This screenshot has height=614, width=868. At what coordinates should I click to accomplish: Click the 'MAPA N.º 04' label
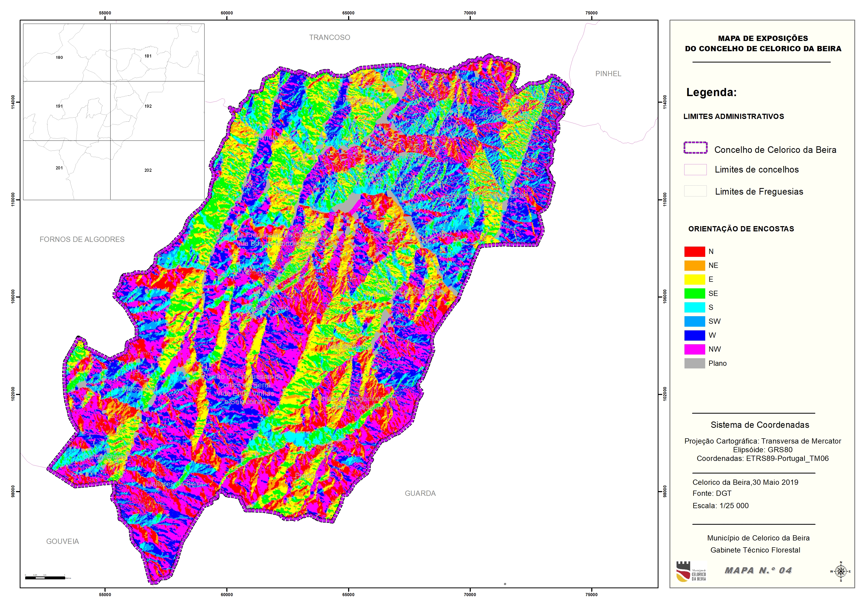click(758, 570)
